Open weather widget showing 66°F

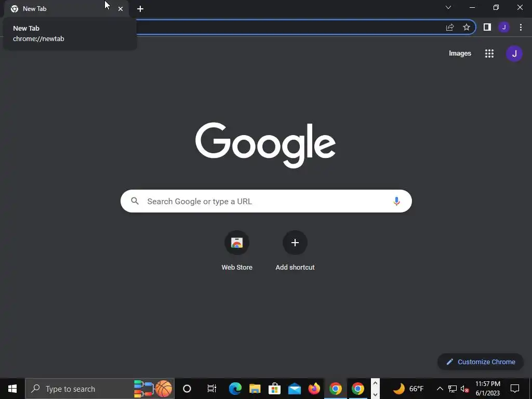tap(408, 389)
